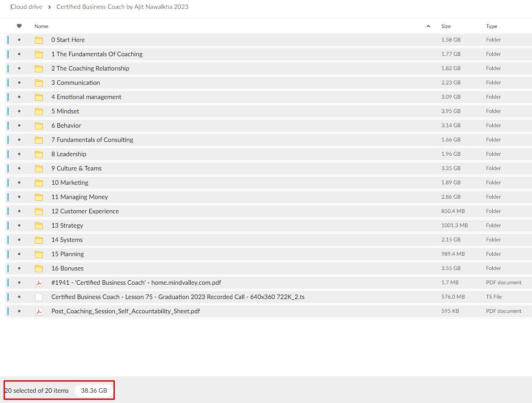The image size is (532, 403).
Task: Open the '0 Start Here' folder icon
Action: (x=39, y=40)
